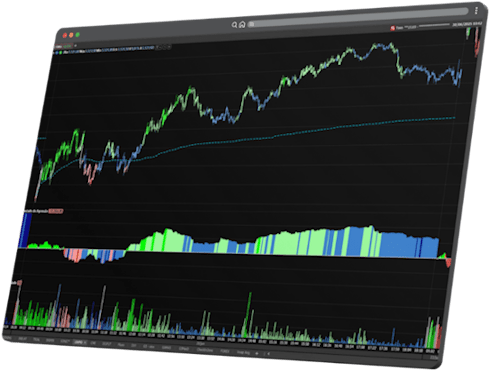The image size is (489, 371).
Task: Close the highlighted bottom tab with its x
Action: point(85,343)
